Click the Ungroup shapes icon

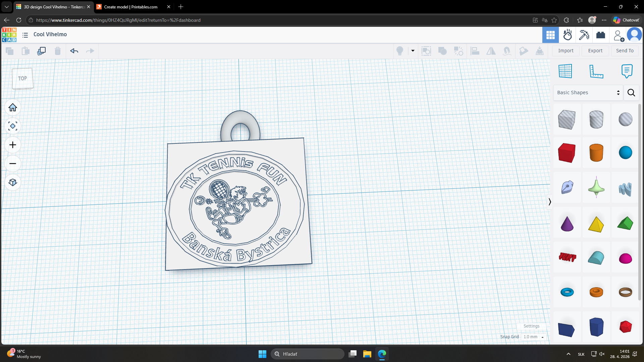click(459, 51)
